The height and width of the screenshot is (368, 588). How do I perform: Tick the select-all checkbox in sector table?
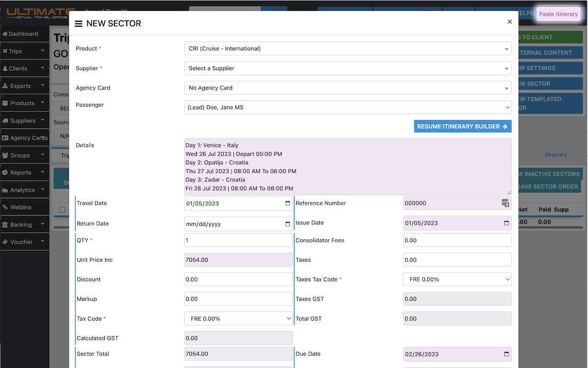pyautogui.click(x=62, y=210)
